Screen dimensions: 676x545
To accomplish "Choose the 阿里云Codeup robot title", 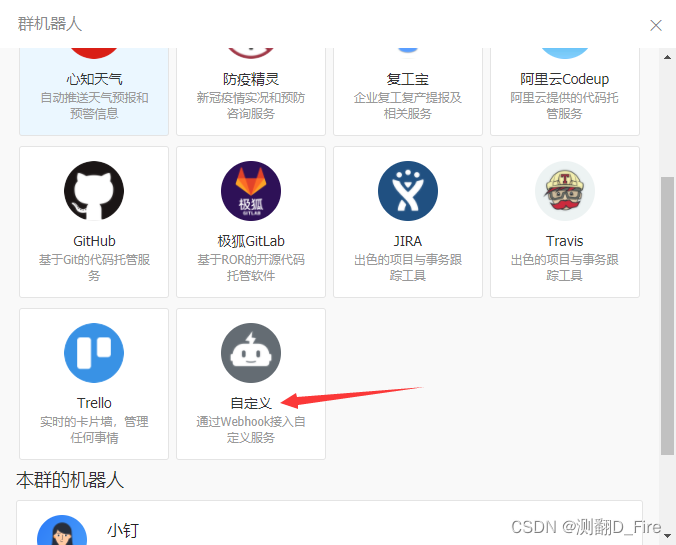I will tap(565, 79).
